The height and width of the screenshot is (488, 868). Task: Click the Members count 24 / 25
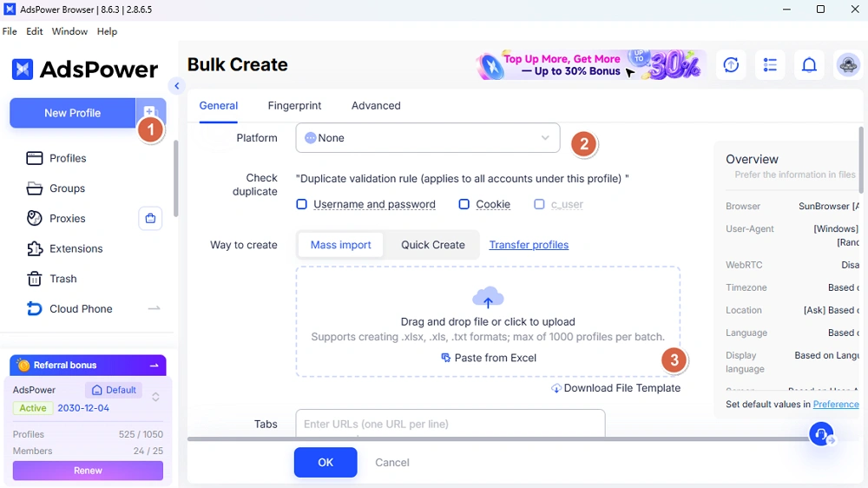point(148,451)
